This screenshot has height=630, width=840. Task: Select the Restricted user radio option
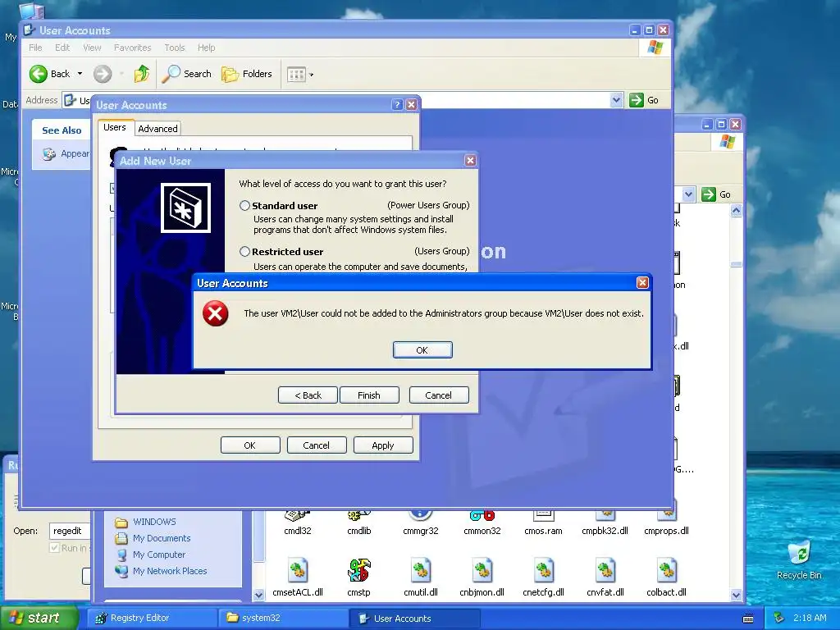click(x=244, y=251)
